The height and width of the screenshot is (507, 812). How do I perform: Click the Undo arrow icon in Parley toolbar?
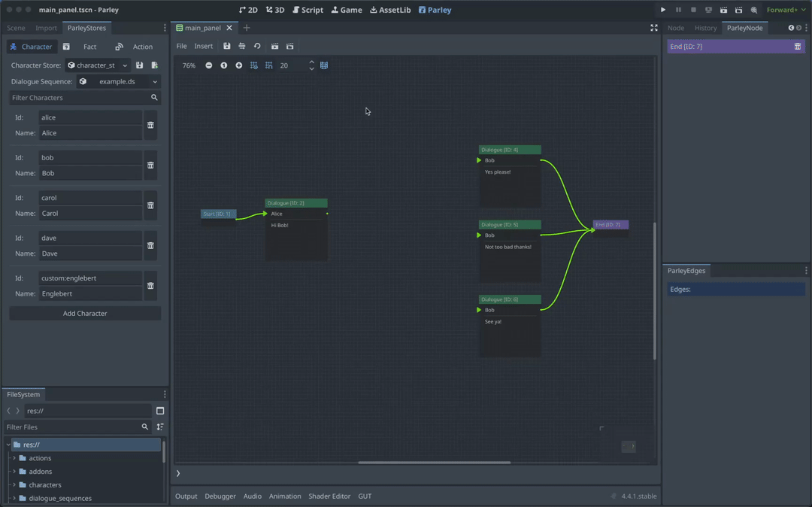pyautogui.click(x=256, y=46)
